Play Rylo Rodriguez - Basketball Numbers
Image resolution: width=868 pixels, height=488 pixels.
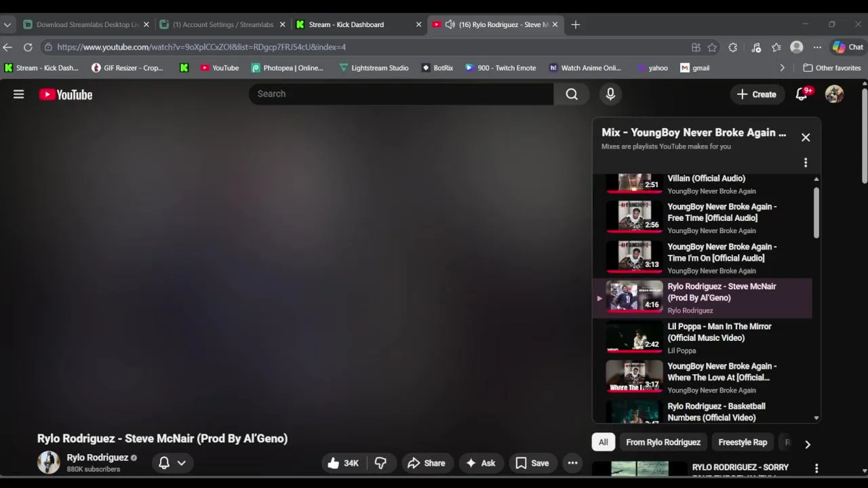click(703, 411)
